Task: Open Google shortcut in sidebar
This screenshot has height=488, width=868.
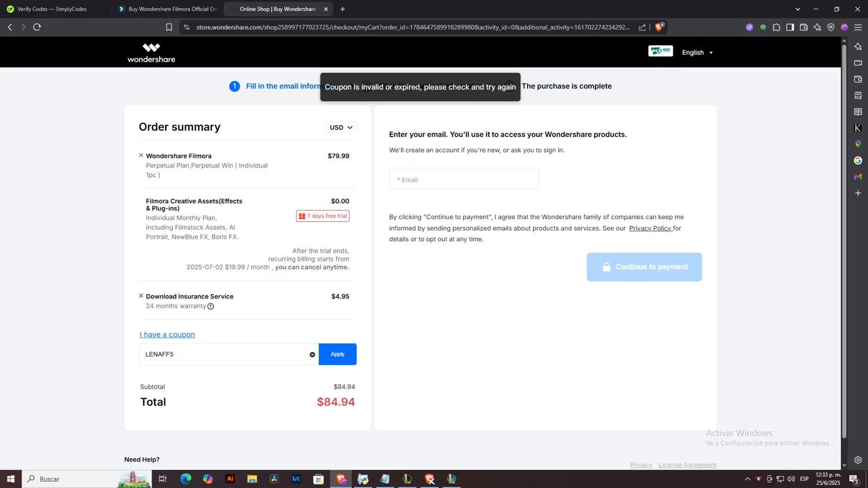Action: pos(858,160)
